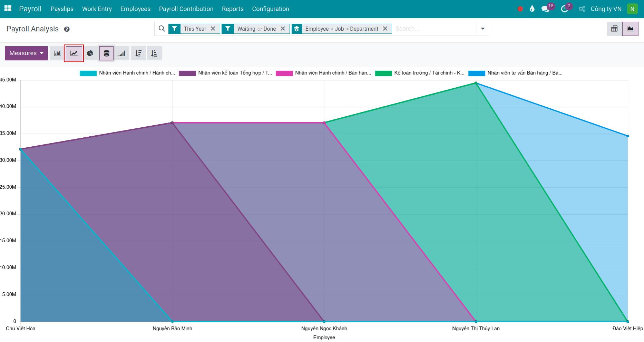Switch to pie chart view
Viewport: 644px width, 342px height.
point(90,53)
